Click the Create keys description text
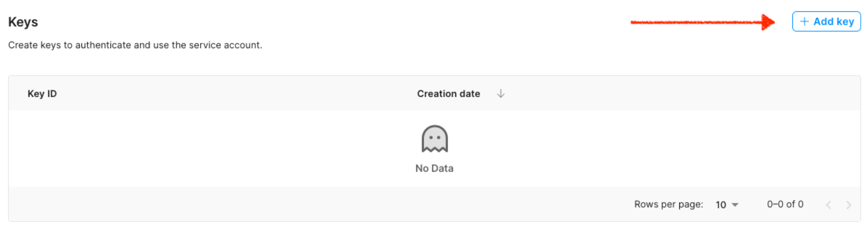 point(135,45)
